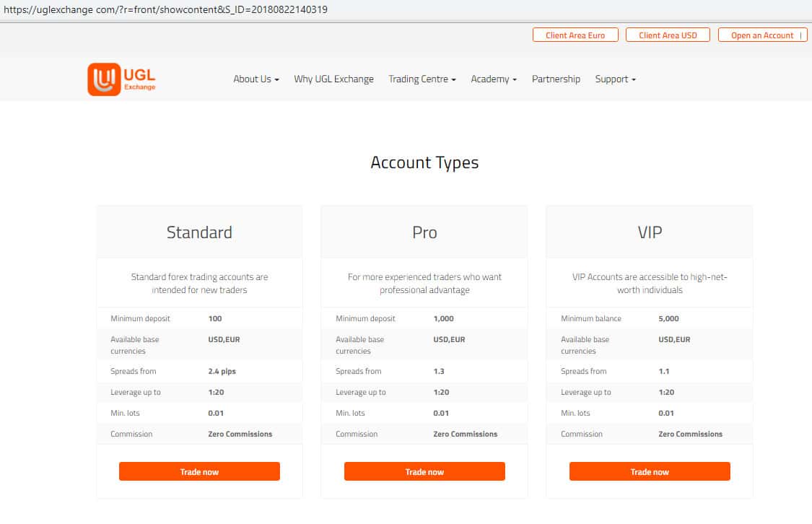Click Pro card USD,EUR currencies value
Screen dimensions: 812x524
pos(449,340)
